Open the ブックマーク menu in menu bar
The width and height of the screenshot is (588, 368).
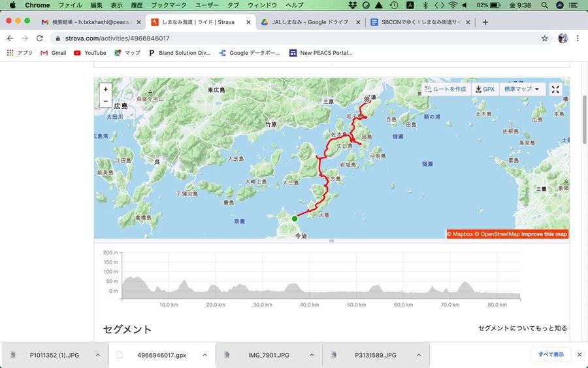(x=169, y=5)
